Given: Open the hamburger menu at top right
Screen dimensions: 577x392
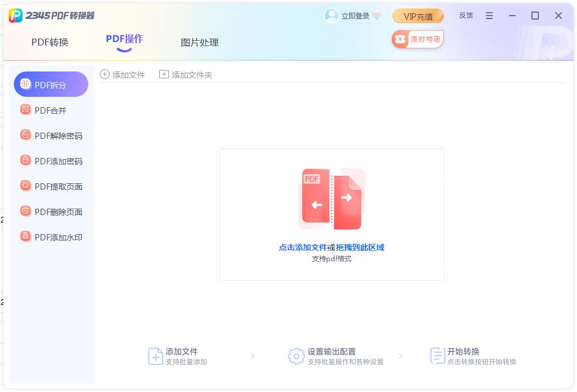Looking at the screenshot, I should (489, 15).
